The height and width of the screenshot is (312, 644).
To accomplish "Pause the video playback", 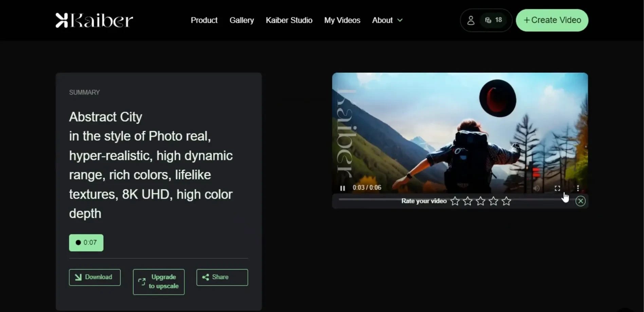I will point(343,188).
